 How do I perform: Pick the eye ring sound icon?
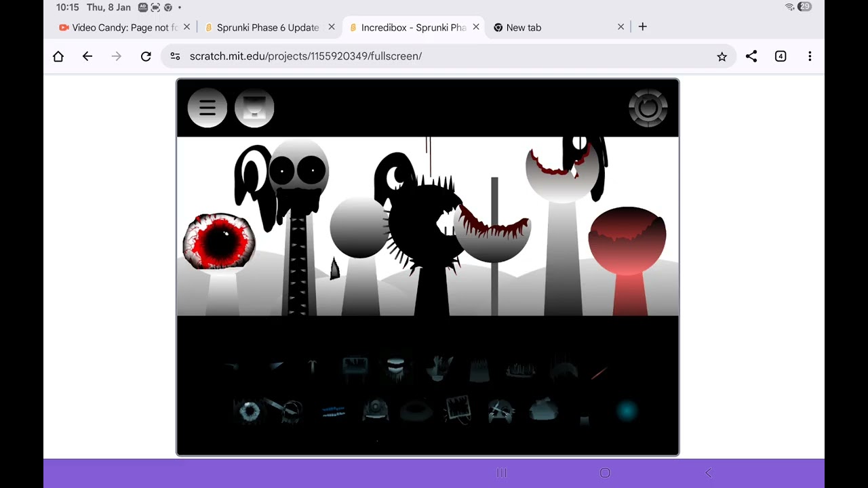pos(250,411)
